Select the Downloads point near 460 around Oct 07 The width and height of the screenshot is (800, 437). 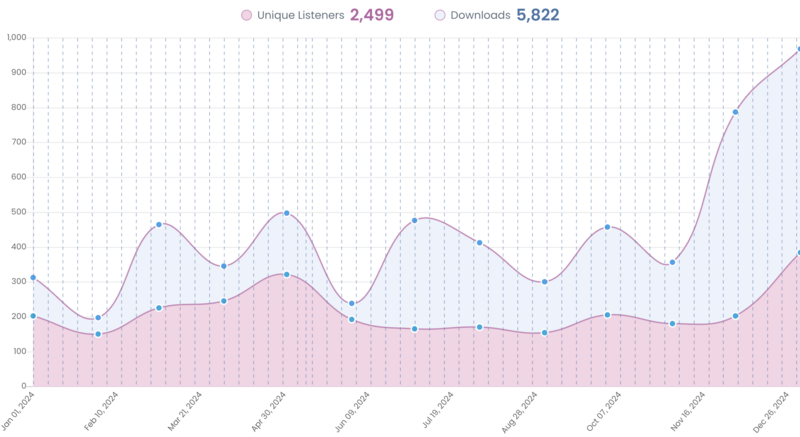coord(607,227)
